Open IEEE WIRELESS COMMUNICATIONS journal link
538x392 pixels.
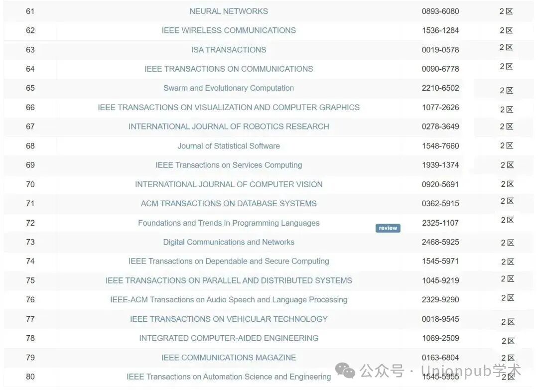[x=229, y=30]
